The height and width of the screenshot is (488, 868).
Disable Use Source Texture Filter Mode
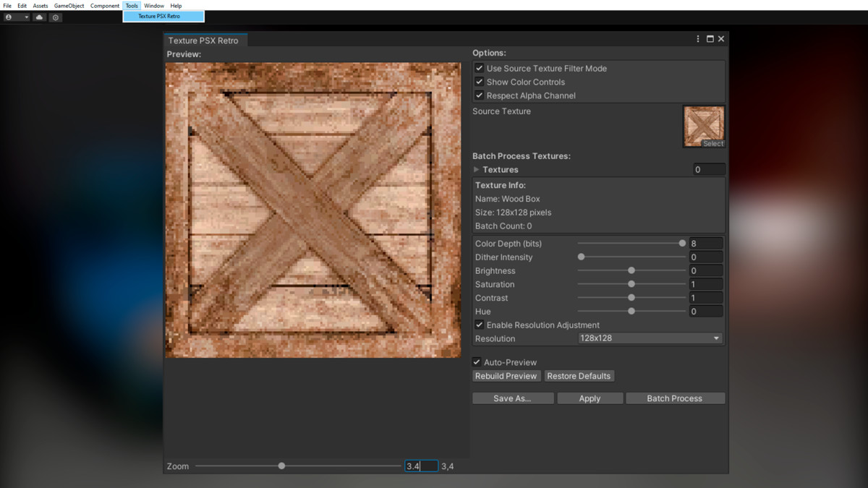click(479, 69)
